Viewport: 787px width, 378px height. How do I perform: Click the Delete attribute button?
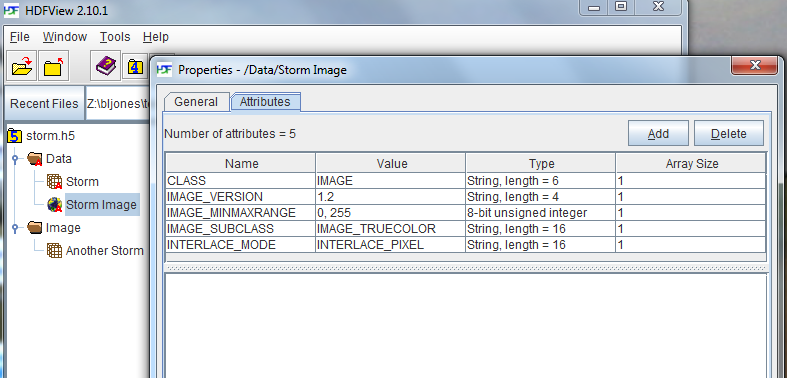click(729, 134)
